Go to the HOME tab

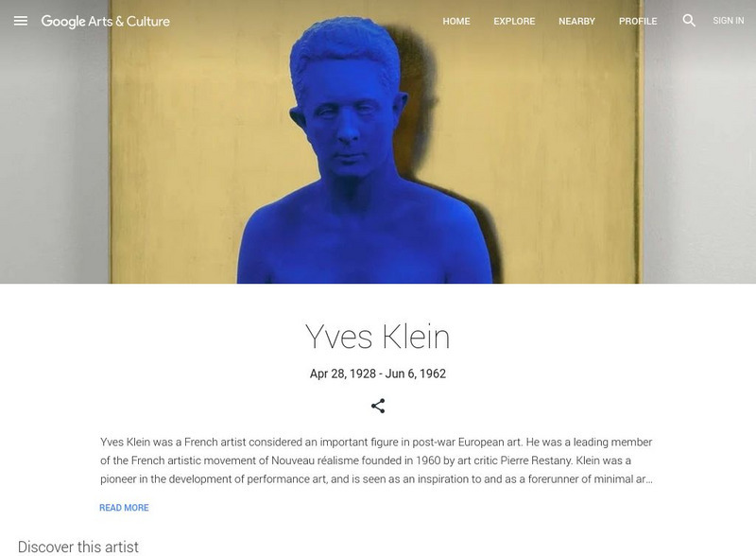click(x=456, y=21)
